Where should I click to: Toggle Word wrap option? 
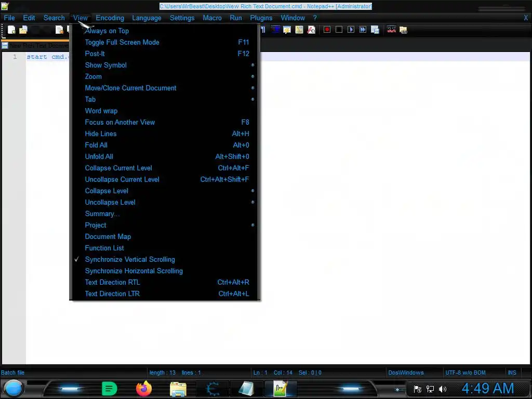(x=165, y=111)
